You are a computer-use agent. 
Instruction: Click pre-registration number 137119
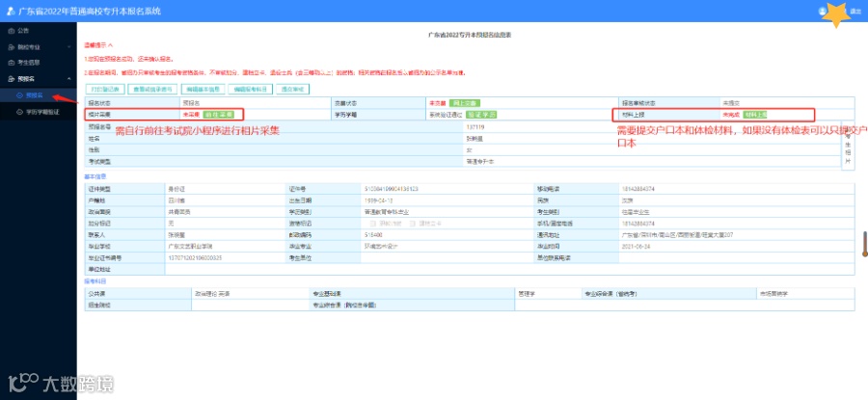point(475,127)
